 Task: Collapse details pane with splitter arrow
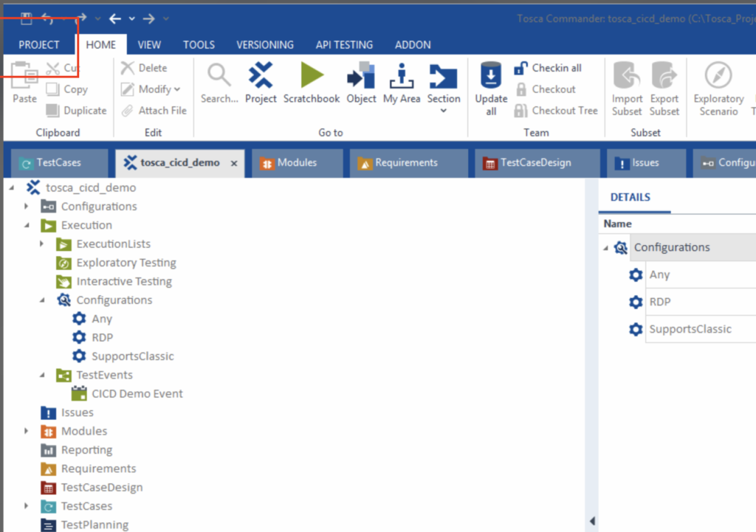pos(593,521)
